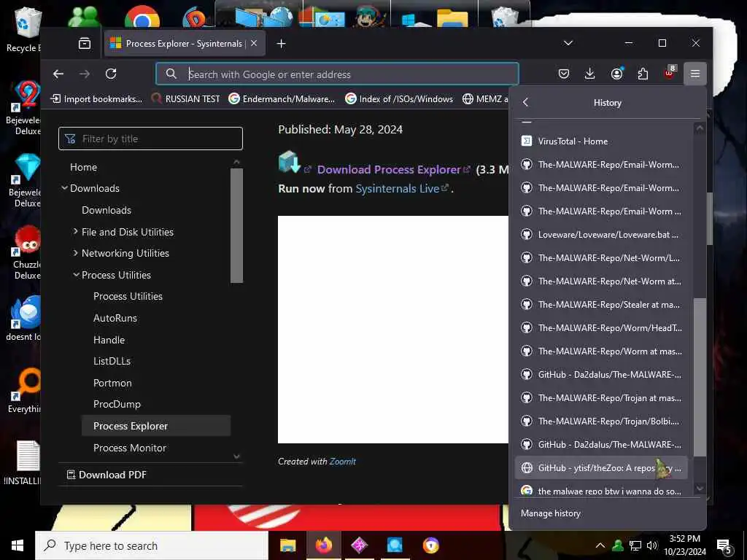Open Firefox View icon in tab bar
Viewport: 747px width, 560px height.
85,44
